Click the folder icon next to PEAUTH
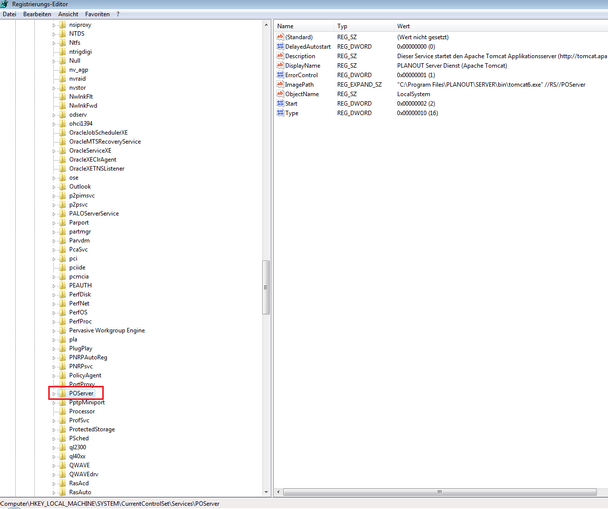 62,285
